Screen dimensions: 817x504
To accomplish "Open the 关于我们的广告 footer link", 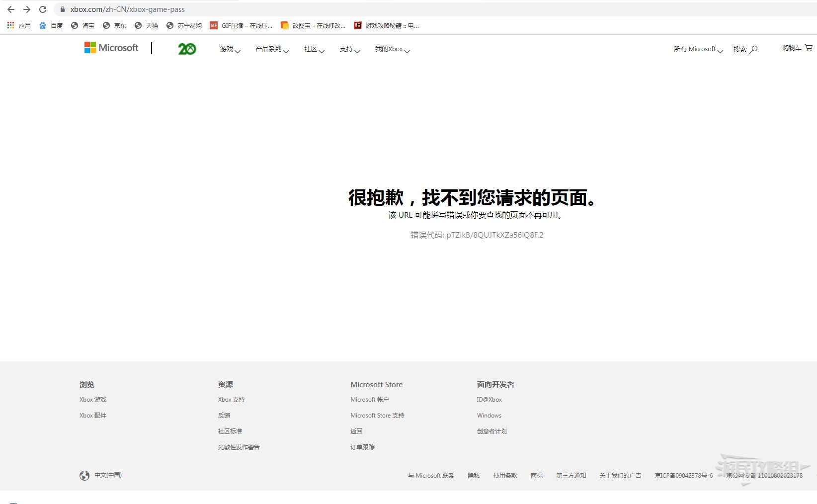I will [x=620, y=476].
